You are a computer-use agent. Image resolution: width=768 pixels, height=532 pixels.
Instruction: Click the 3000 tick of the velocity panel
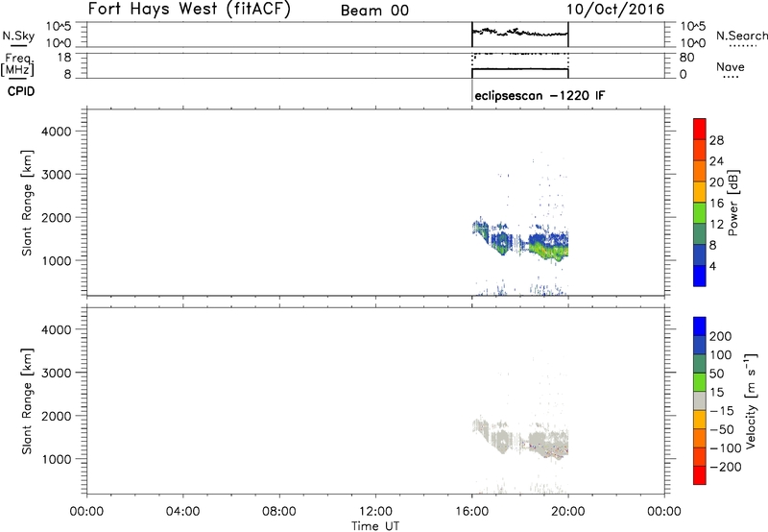click(x=57, y=373)
